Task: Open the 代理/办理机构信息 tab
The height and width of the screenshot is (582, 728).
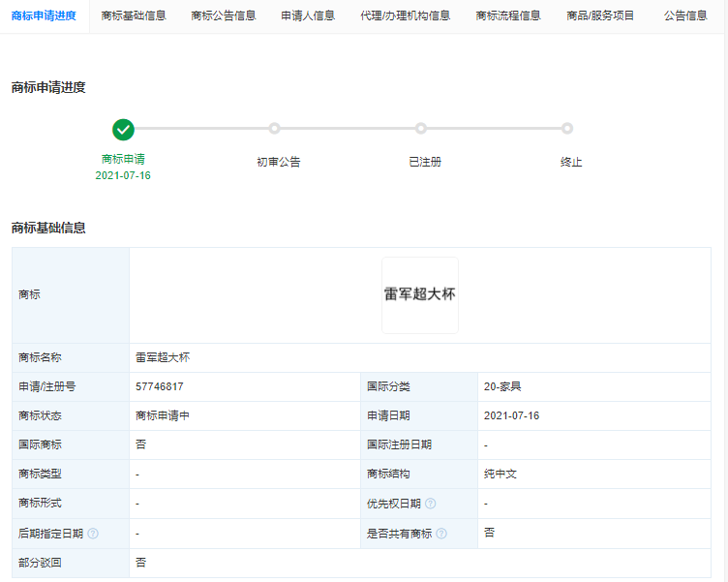Action: pos(405,15)
